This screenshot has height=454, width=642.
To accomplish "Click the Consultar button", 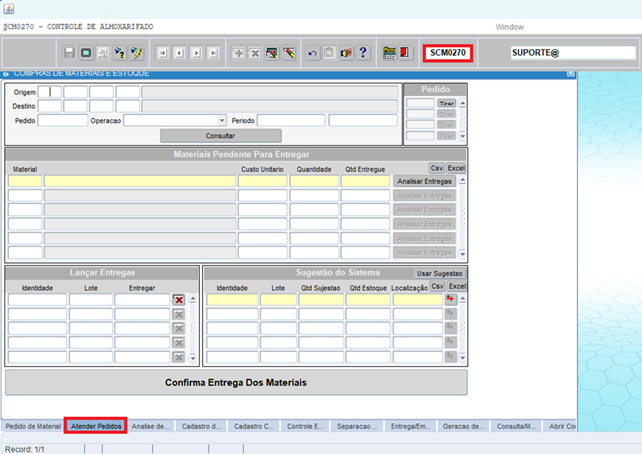I will pyautogui.click(x=220, y=136).
